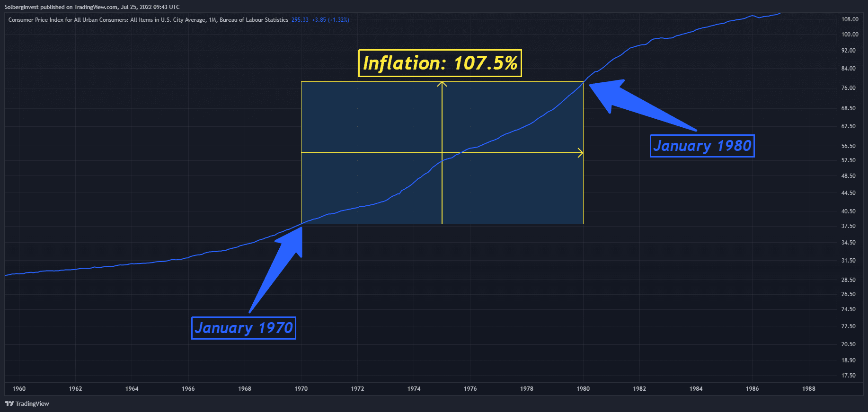The width and height of the screenshot is (868, 412).
Task: Click the 1968 label on the time axis
Action: click(245, 389)
